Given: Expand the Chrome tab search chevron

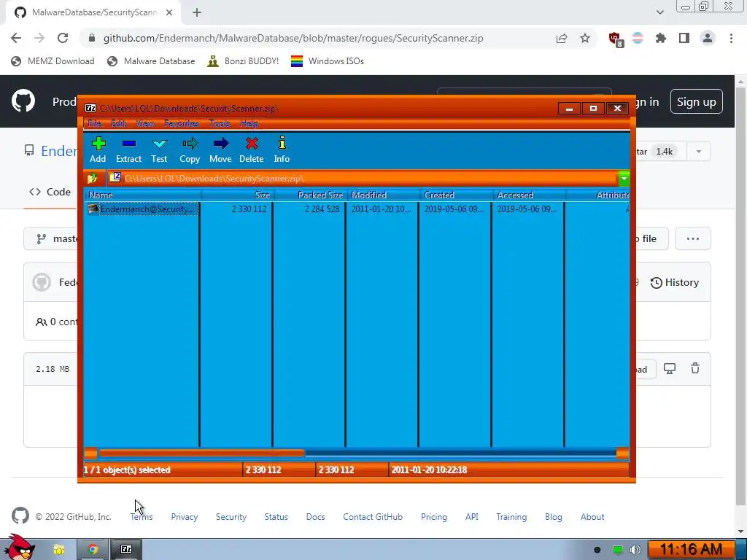Looking at the screenshot, I should pyautogui.click(x=659, y=12).
